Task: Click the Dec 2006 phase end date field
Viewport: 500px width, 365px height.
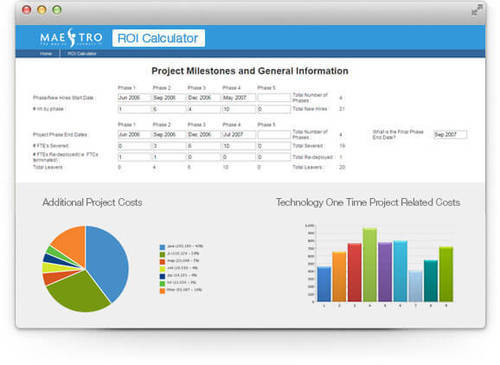Action: tap(204, 134)
